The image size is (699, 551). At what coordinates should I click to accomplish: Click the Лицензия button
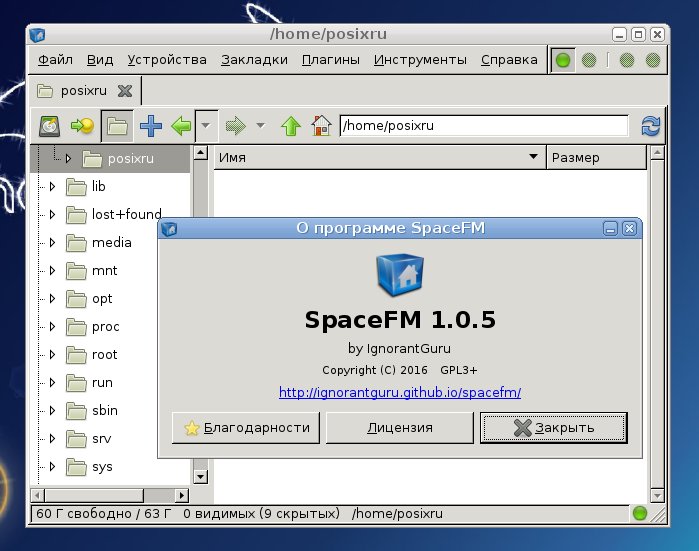point(400,428)
